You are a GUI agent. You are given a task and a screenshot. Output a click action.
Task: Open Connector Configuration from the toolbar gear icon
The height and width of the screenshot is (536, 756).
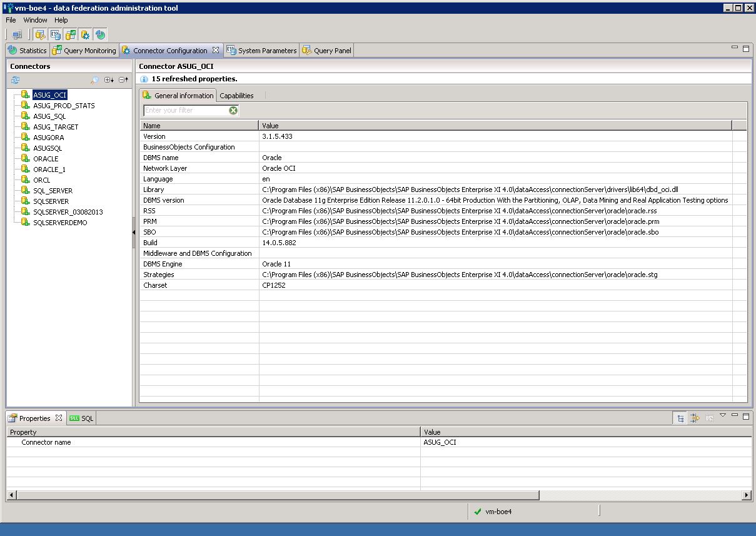coord(86,35)
